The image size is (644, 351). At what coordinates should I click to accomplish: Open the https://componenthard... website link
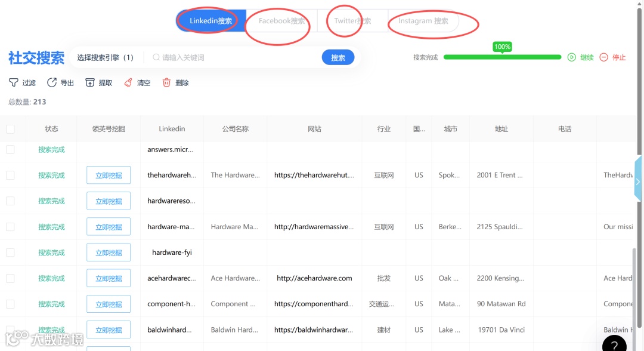click(x=314, y=304)
